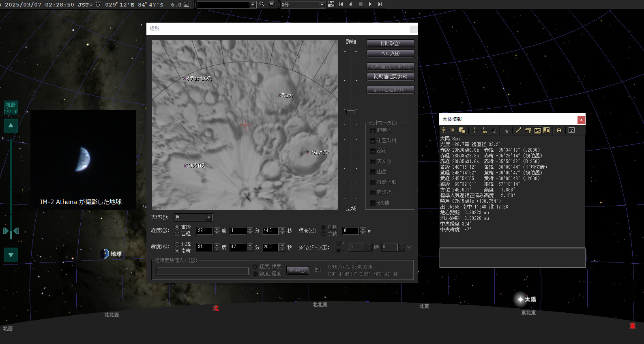Viewport: 644px width, 344px height.
Task: Toggle the 市区町村 landmark checkbox
Action: tap(373, 141)
